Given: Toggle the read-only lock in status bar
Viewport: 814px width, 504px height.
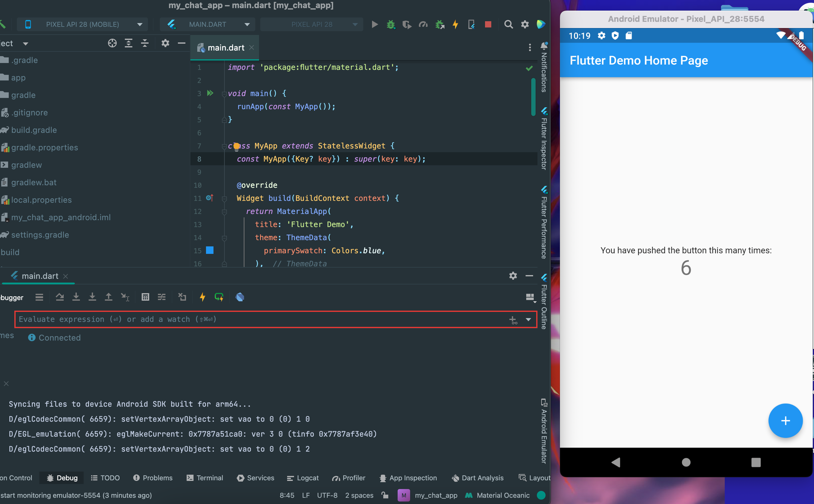Looking at the screenshot, I should click(x=385, y=495).
